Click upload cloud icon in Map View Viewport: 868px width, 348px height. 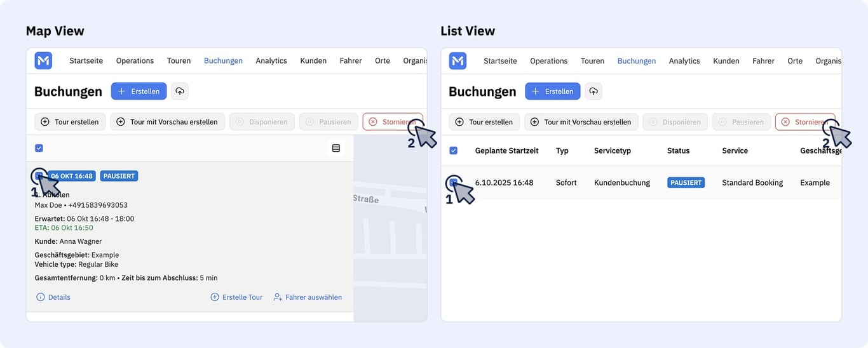tap(180, 91)
